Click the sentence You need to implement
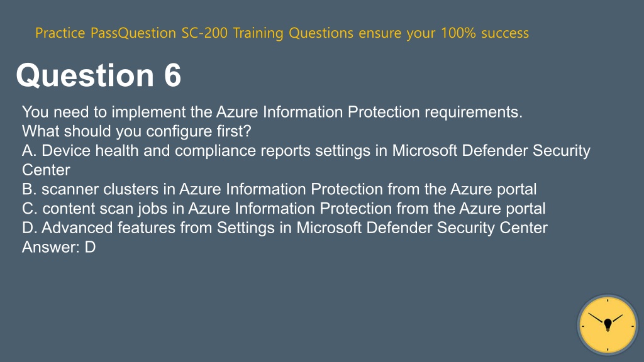 coord(272,112)
